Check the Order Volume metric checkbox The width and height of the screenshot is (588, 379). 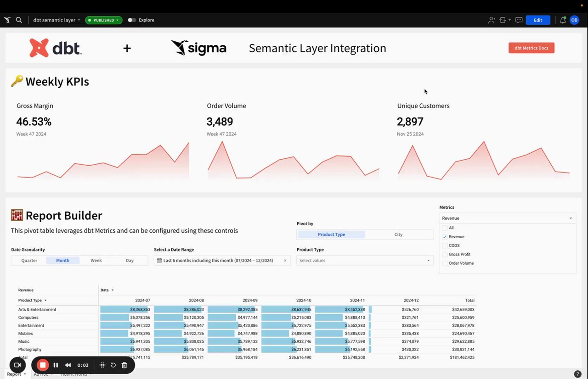(x=445, y=263)
